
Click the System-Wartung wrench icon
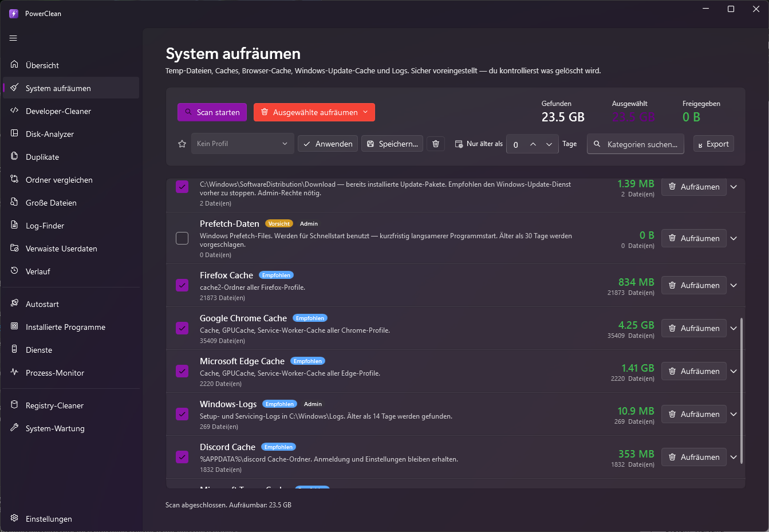pos(14,428)
